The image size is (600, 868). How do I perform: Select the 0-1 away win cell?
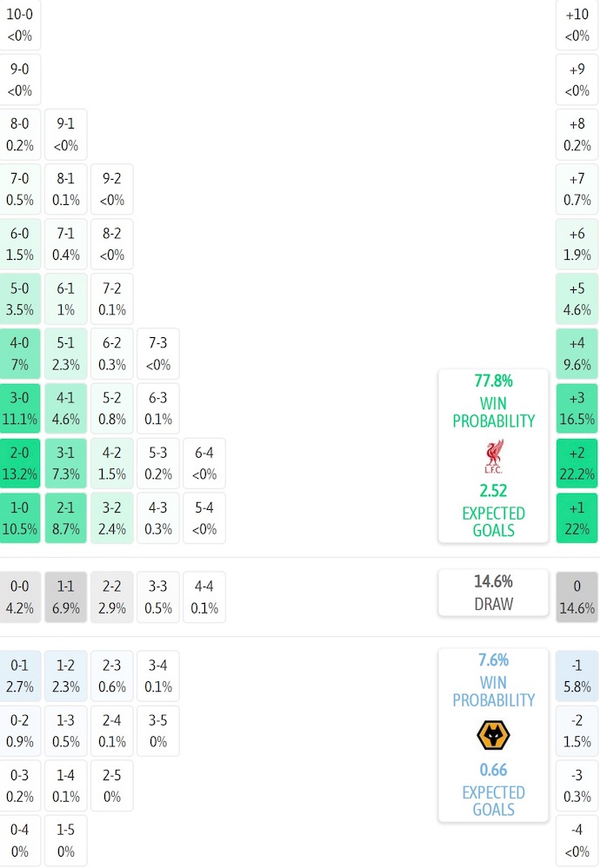20,676
